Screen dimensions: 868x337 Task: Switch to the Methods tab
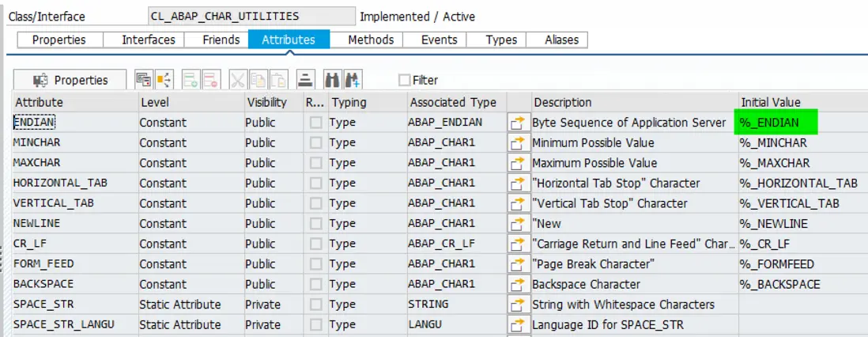click(371, 40)
